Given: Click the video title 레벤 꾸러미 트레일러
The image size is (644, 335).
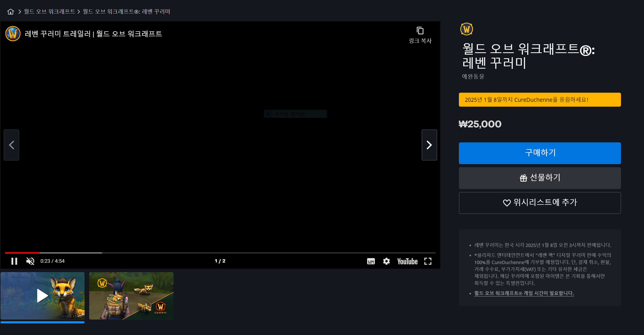Looking at the screenshot, I should [93, 34].
